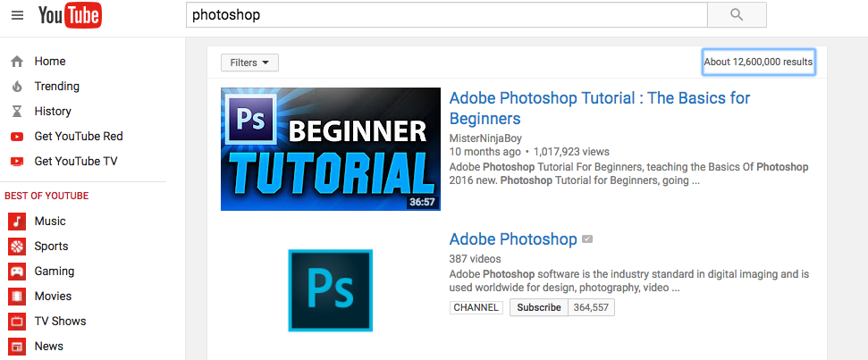Click the Music note icon
Viewport: 868px width, 360px height.
(x=17, y=222)
